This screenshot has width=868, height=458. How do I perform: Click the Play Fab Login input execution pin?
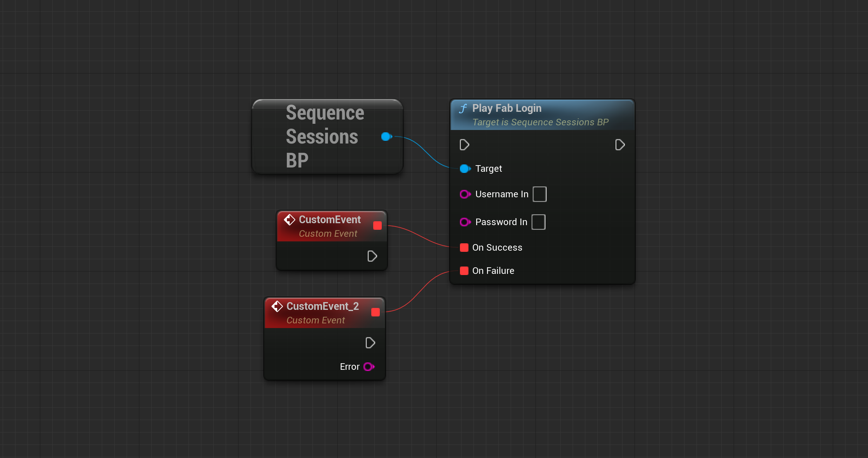tap(464, 145)
